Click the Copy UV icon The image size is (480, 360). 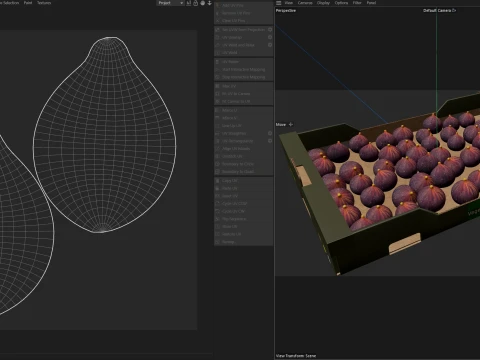pyautogui.click(x=218, y=181)
